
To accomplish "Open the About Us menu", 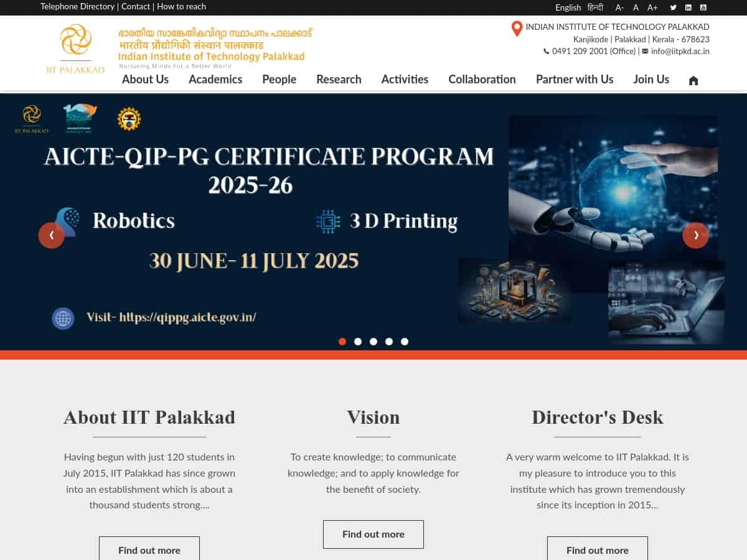I will coord(145,79).
